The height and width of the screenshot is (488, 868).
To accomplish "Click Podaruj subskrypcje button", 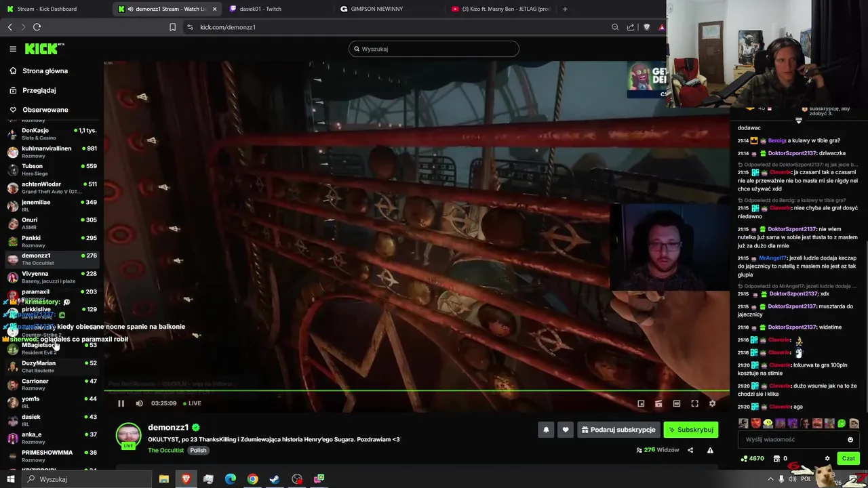I will click(x=618, y=430).
